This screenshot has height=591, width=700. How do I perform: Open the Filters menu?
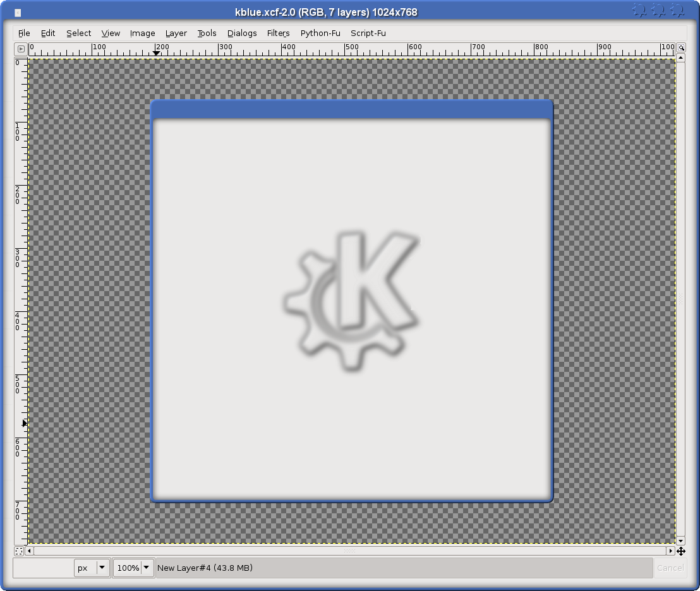coord(278,33)
